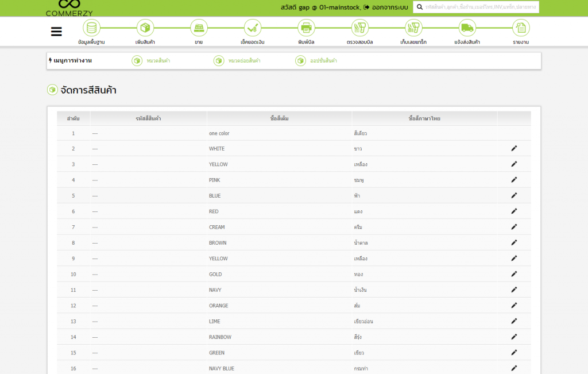Click the Thai name เขียวอ่อน
Screen dimensions: 588x374
click(363, 322)
